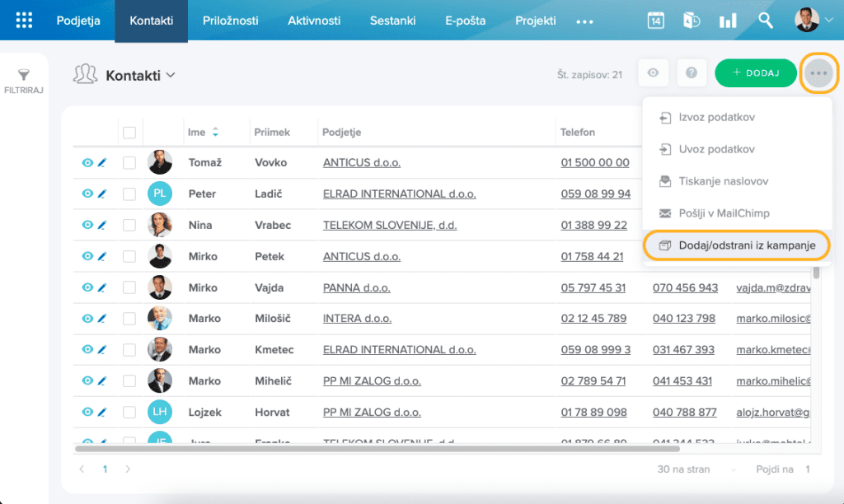Open the calendar icon in top bar
Image resolution: width=844 pixels, height=504 pixels.
click(x=655, y=21)
